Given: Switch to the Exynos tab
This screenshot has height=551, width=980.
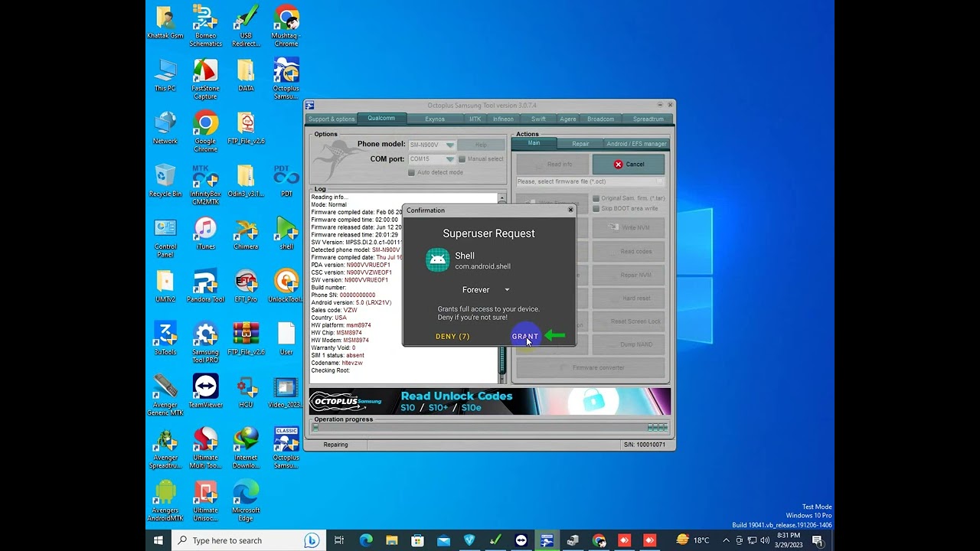Looking at the screenshot, I should tap(435, 119).
